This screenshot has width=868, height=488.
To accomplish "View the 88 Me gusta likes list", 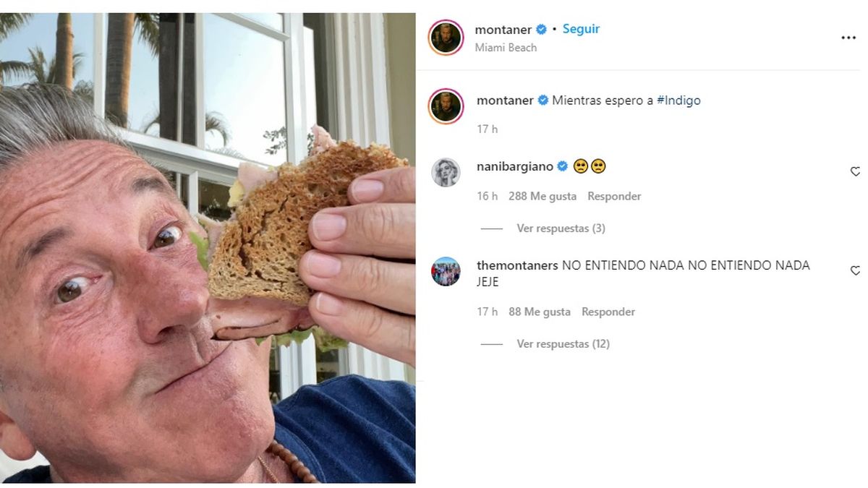I will (x=540, y=312).
